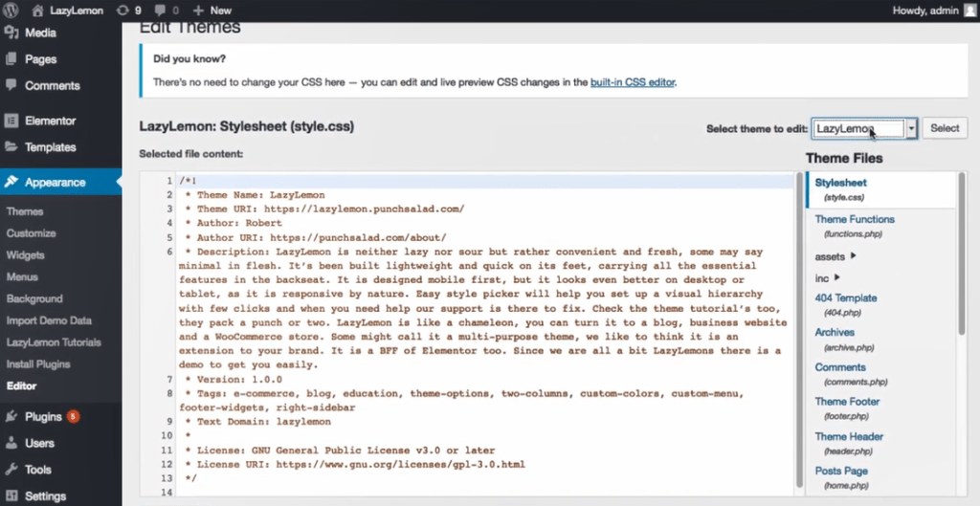Go to the Themes submenu
Image resolution: width=980 pixels, height=506 pixels.
[25, 211]
